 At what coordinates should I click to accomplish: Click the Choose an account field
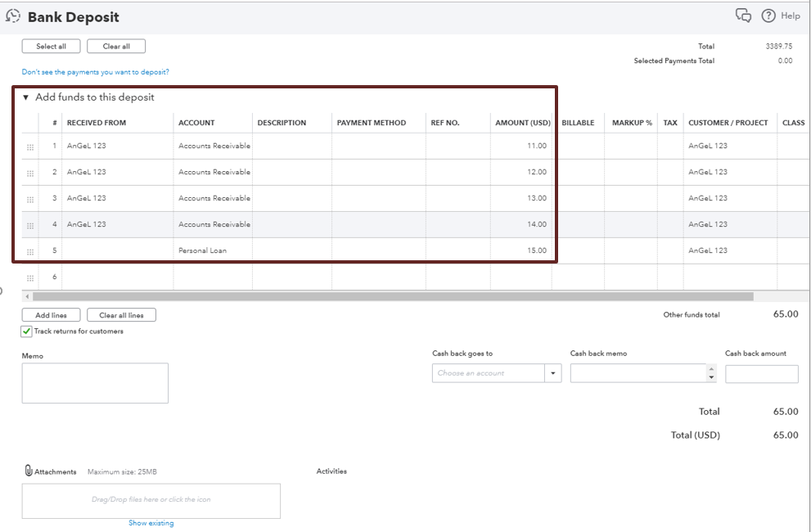(489, 373)
